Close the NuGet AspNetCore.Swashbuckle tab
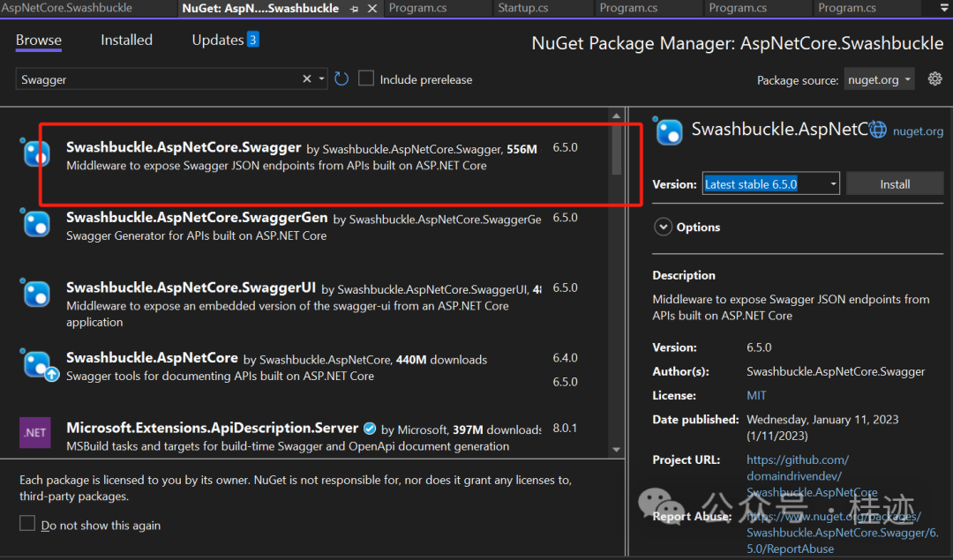This screenshot has width=953, height=560. pyautogui.click(x=372, y=9)
